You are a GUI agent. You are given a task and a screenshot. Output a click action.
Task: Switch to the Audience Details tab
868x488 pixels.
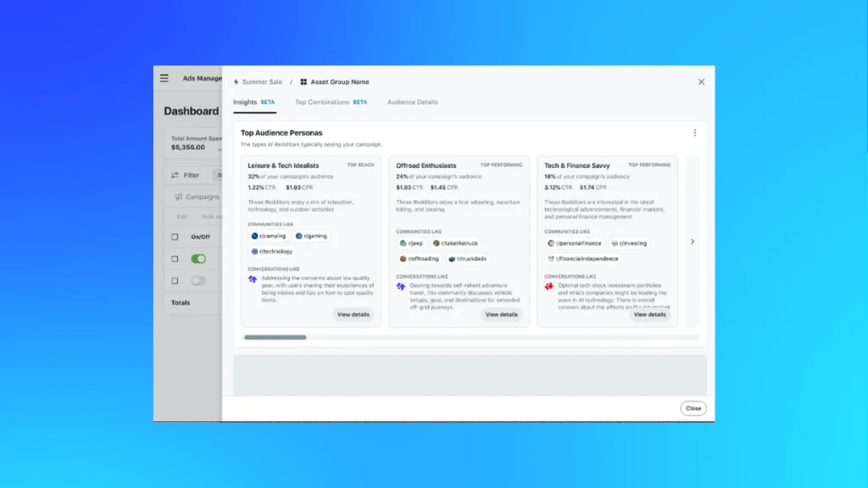click(x=413, y=103)
